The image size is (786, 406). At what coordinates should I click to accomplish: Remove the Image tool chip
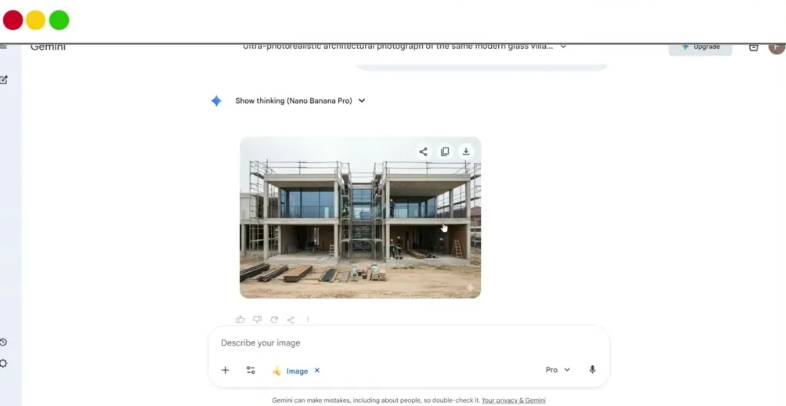click(317, 371)
